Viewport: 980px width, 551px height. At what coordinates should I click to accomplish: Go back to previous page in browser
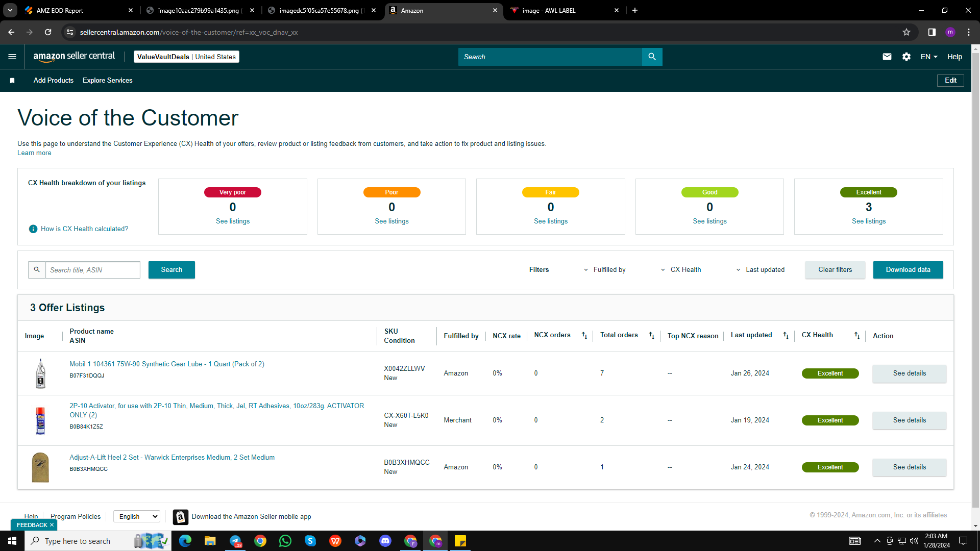click(11, 32)
